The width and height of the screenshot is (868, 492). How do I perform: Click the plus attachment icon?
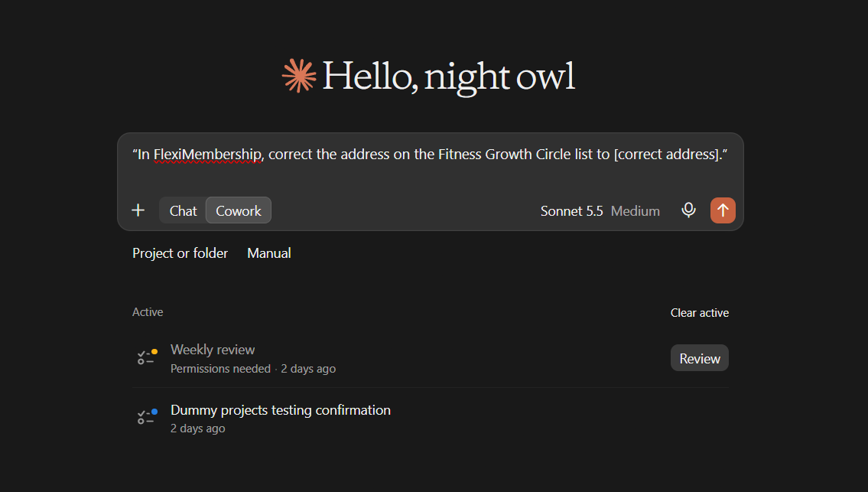[138, 210]
